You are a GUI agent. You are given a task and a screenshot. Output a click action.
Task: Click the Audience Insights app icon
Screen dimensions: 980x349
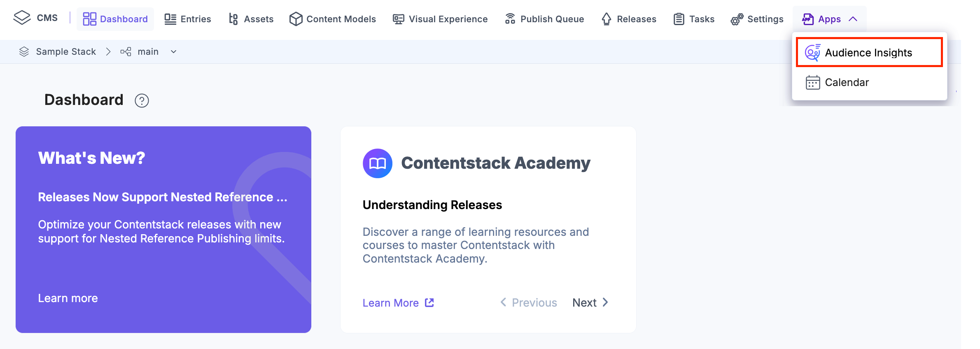coord(812,53)
